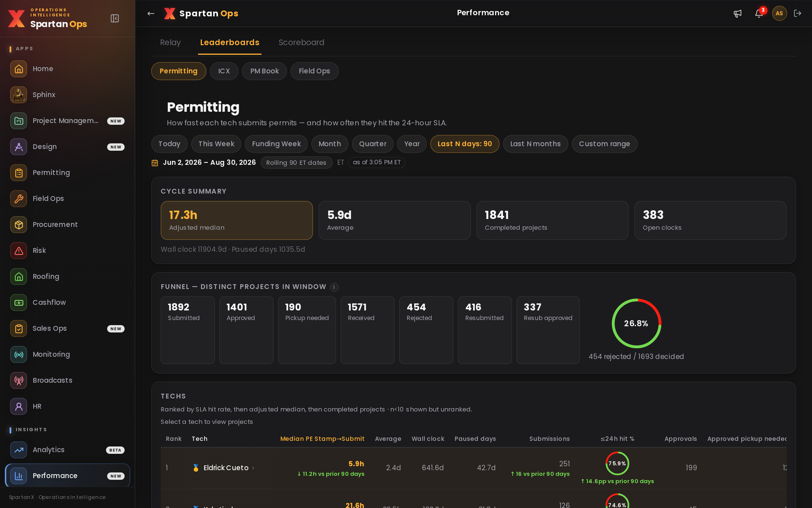The height and width of the screenshot is (508, 812).
Task: Click the logout icon in header
Action: [798, 14]
